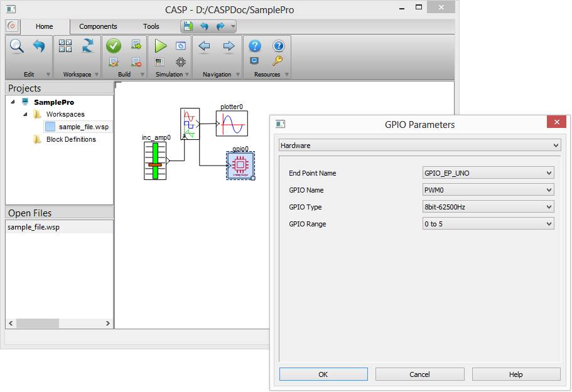Collapse the Workspaces tree folder
This screenshot has height=392, width=572.
[26, 114]
